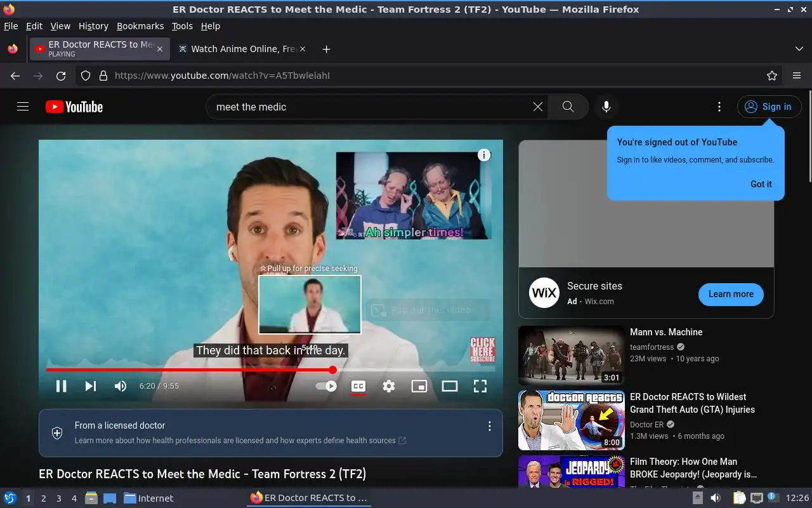This screenshot has width=812, height=508.
Task: Open the teamfortress channel link
Action: click(x=652, y=347)
